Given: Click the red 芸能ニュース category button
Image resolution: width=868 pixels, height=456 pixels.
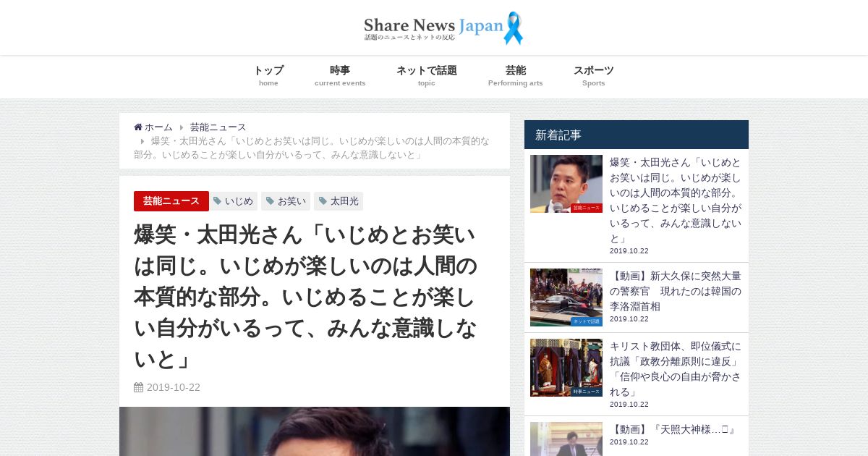Looking at the screenshot, I should point(171,201).
